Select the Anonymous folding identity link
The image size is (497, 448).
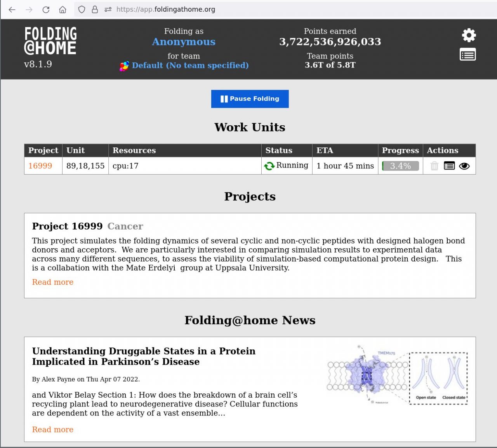point(183,42)
